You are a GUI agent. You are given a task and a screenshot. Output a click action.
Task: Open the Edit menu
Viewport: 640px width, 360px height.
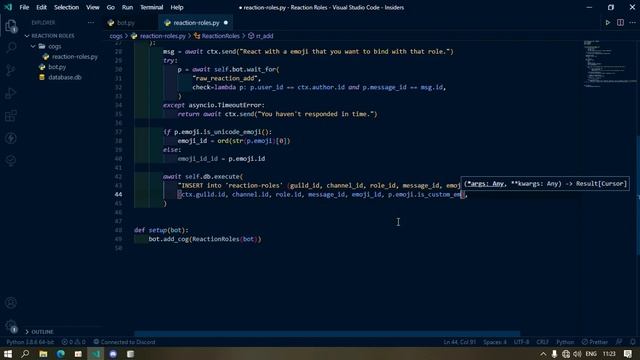pos(41,7)
